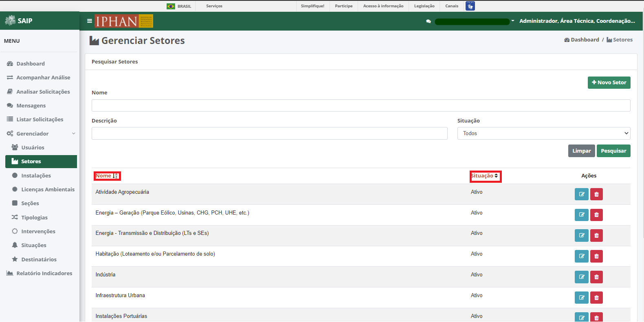Click the Setores breadcrumb
This screenshot has width=644, height=322.
point(620,40)
